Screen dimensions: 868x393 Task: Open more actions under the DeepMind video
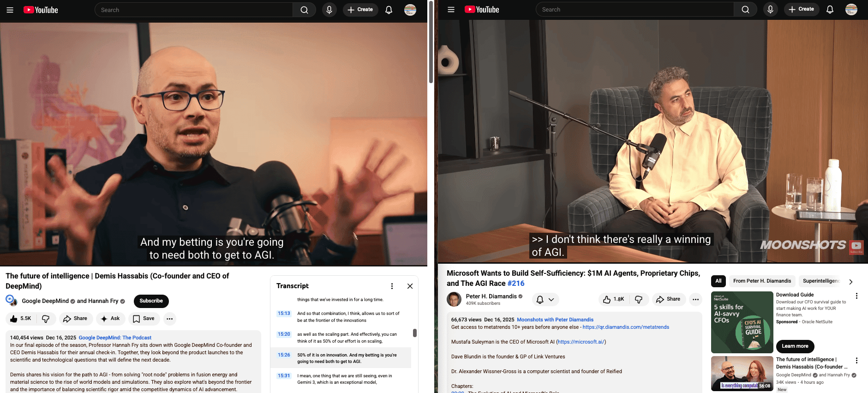click(170, 319)
